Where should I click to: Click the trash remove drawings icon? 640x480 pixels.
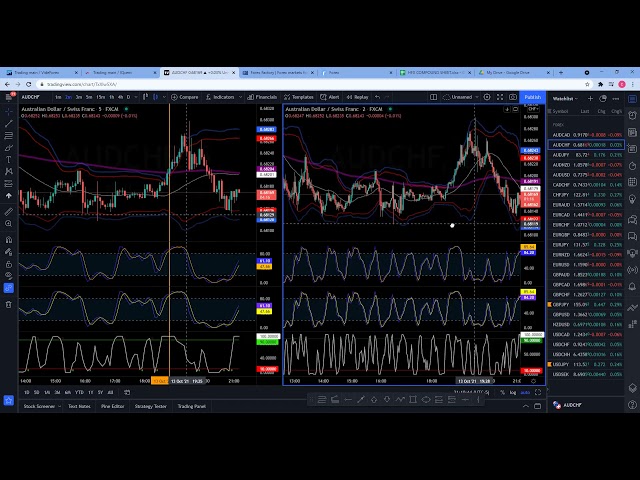point(9,304)
